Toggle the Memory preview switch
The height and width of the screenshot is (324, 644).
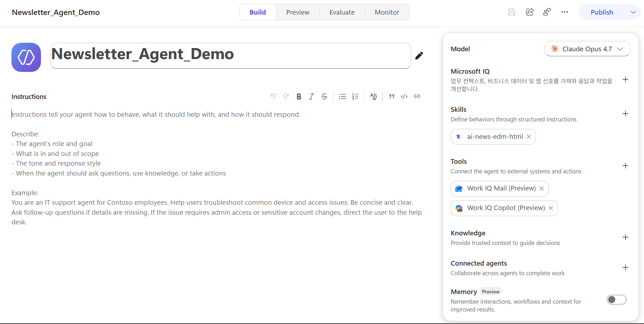(x=617, y=300)
